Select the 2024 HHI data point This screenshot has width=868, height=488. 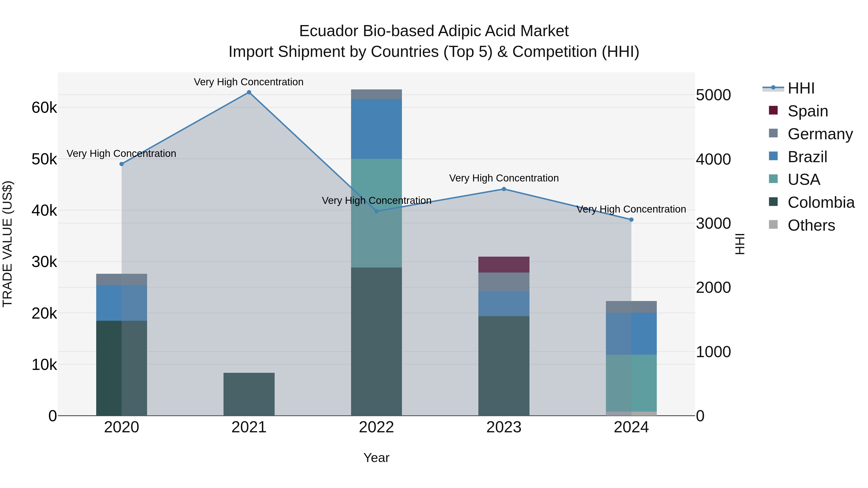[x=631, y=220]
